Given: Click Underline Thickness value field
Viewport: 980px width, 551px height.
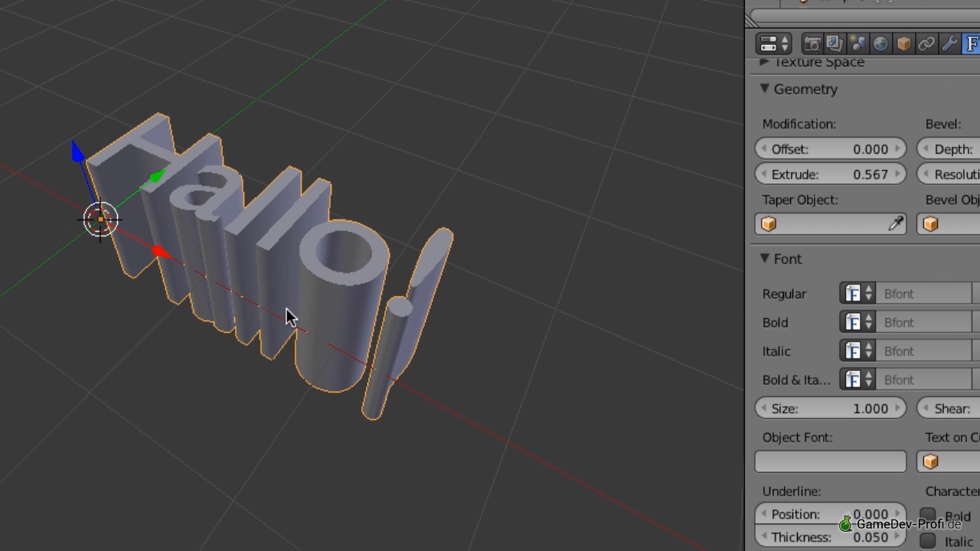Looking at the screenshot, I should (831, 537).
